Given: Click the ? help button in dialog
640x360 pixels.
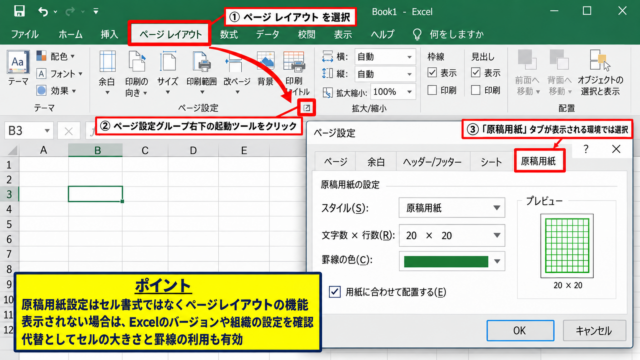Looking at the screenshot, I should 586,149.
